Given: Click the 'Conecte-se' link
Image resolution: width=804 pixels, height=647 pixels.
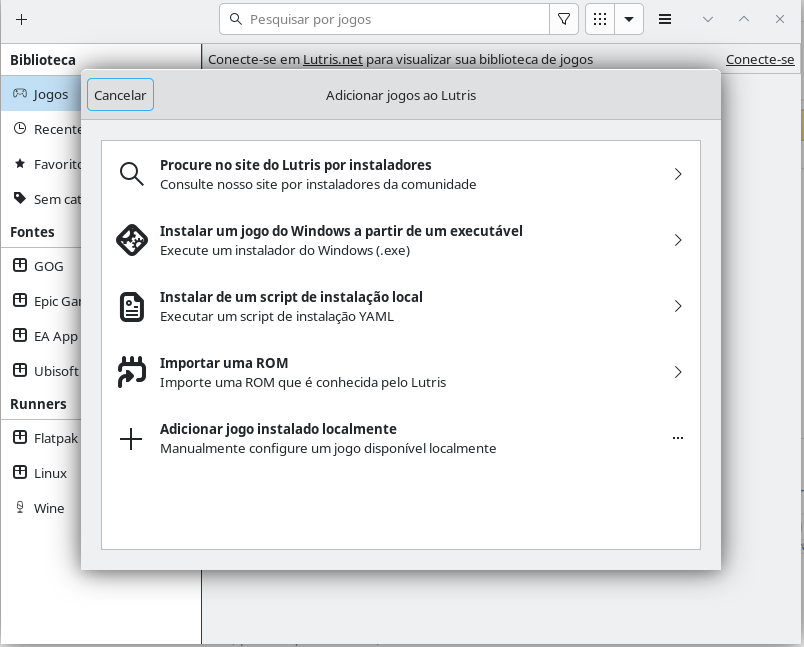Looking at the screenshot, I should pos(760,59).
